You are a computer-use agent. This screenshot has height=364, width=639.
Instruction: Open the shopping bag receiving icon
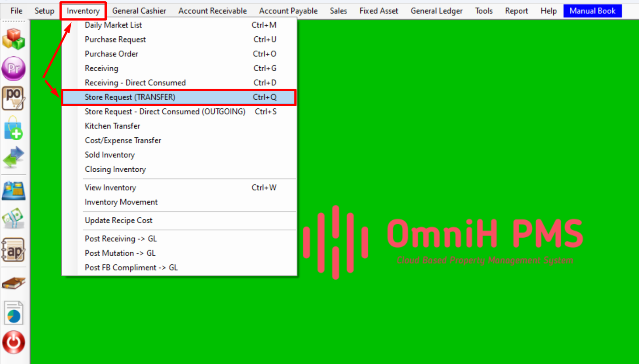[x=14, y=128]
